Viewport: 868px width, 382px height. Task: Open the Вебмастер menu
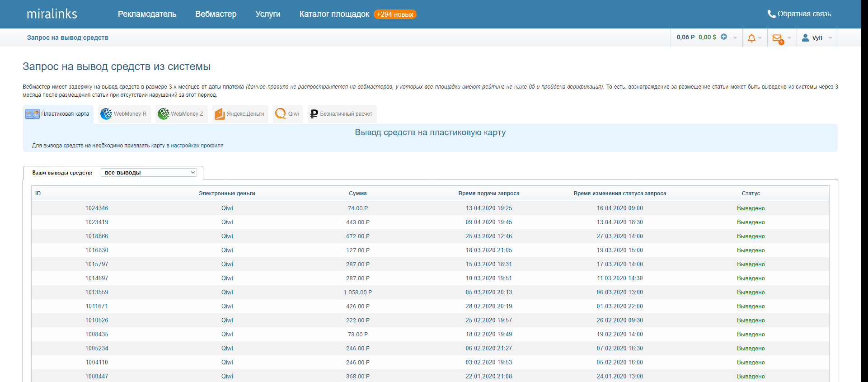coord(216,14)
